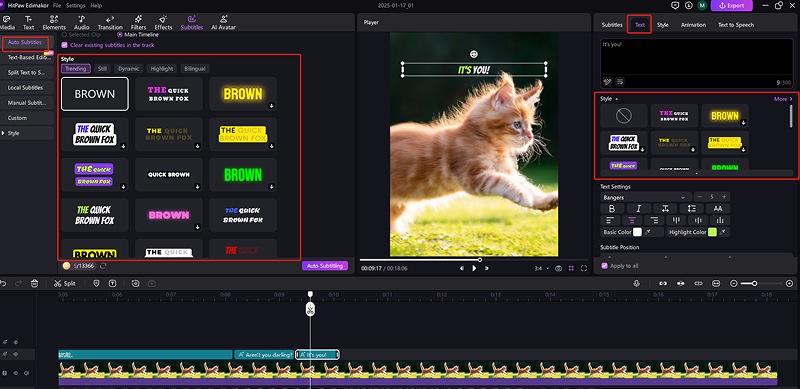The image size is (800, 389).
Task: Increase the font size value
Action: (724, 197)
